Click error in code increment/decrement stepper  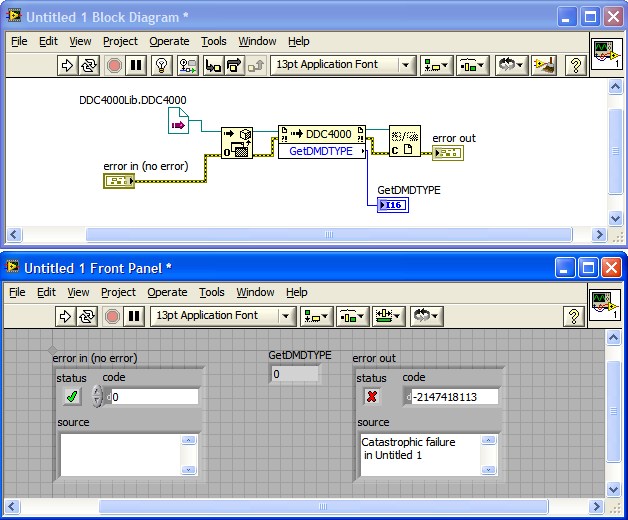(x=97, y=397)
